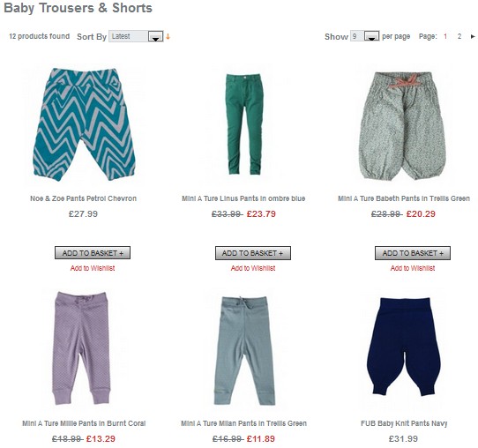Screen dimensions: 478x448
Task: Add Noe & Zoe Pants to wishlist
Action: click(x=93, y=268)
